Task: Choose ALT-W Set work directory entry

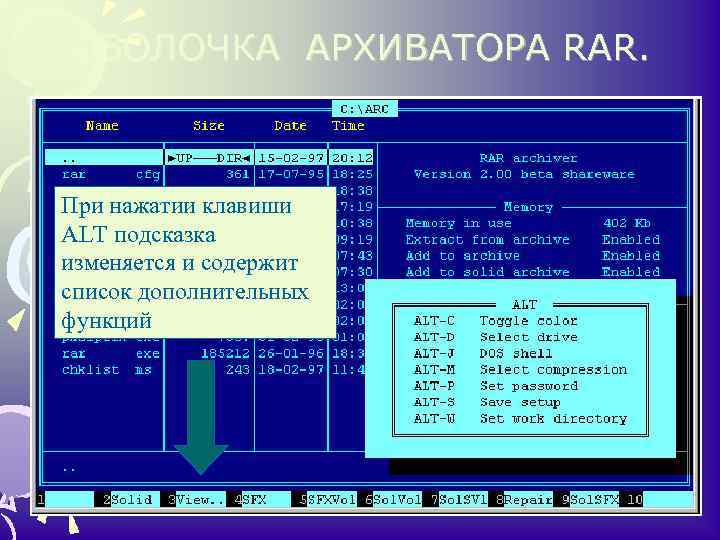Action: coord(520,419)
